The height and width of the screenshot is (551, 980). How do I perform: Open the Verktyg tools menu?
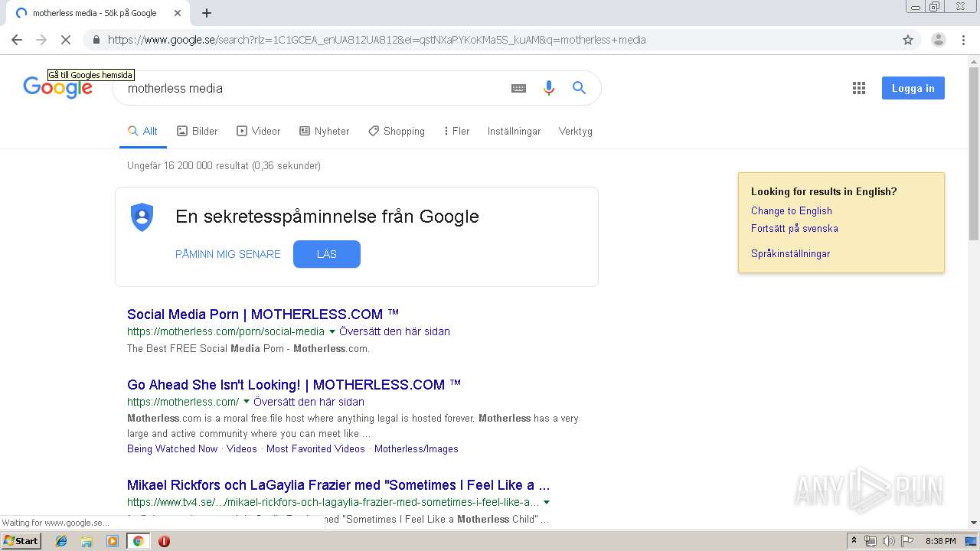click(x=576, y=131)
